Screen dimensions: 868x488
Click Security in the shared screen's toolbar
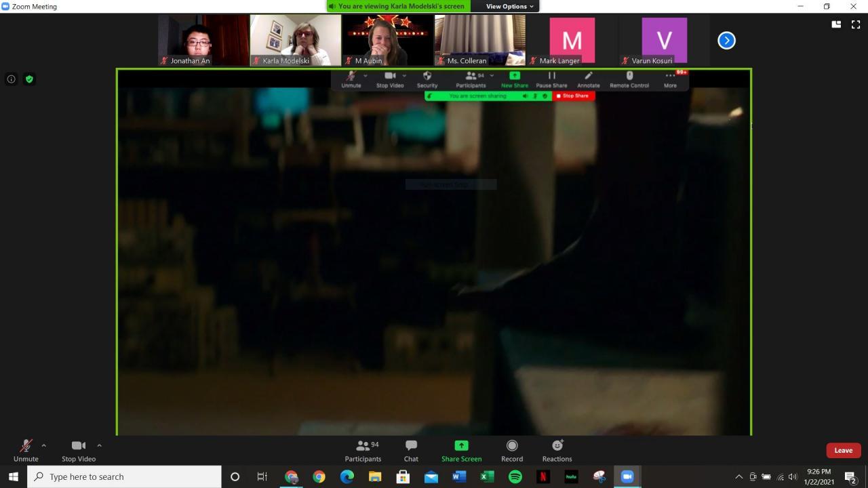click(427, 79)
